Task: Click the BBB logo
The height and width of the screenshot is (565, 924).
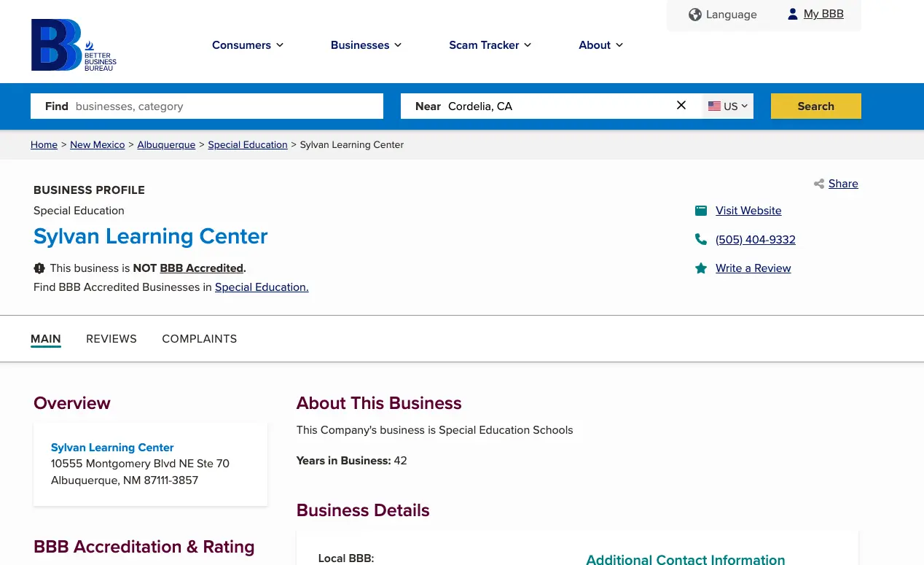Action: [73, 44]
